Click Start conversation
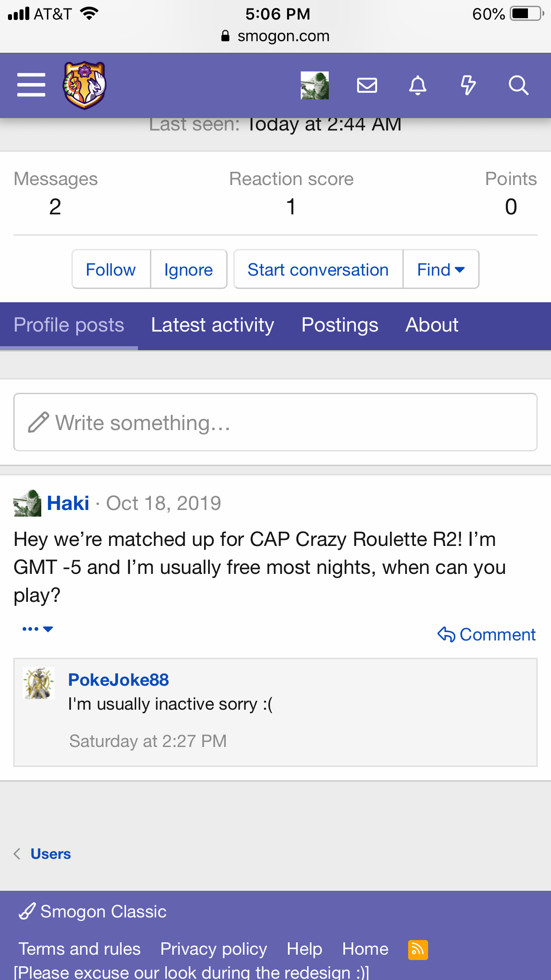Image resolution: width=551 pixels, height=980 pixels. coord(318,269)
